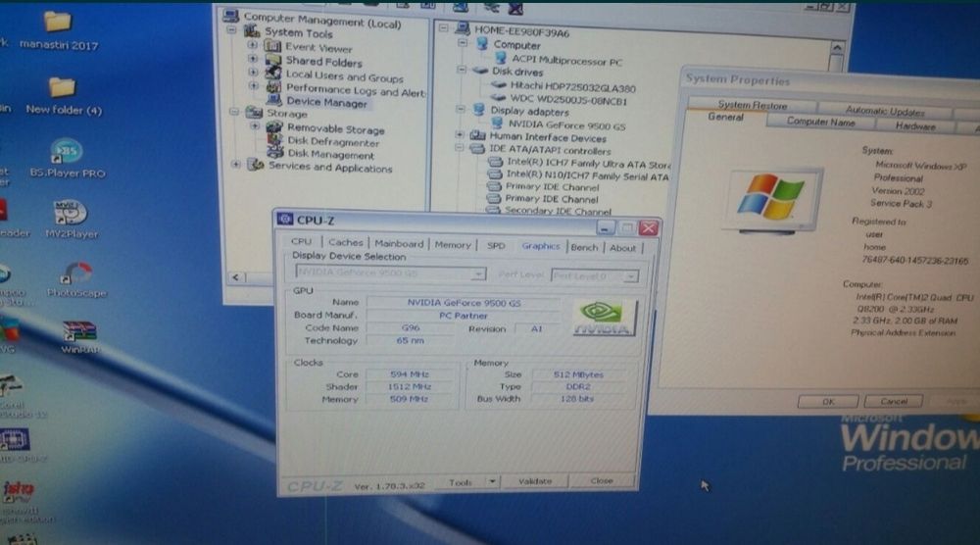Click the Close button in CPU-Z
Viewport: 980px width, 545px height.
click(602, 480)
